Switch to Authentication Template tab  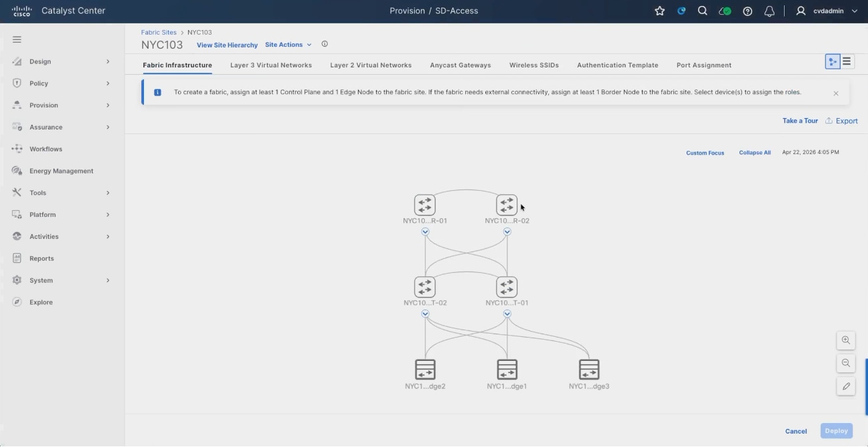617,65
